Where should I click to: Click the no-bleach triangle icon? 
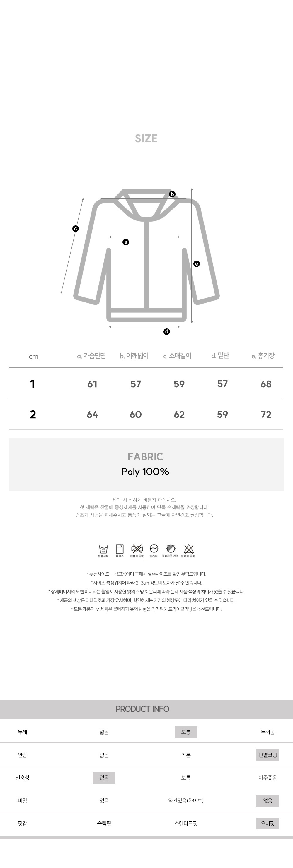coord(188,549)
